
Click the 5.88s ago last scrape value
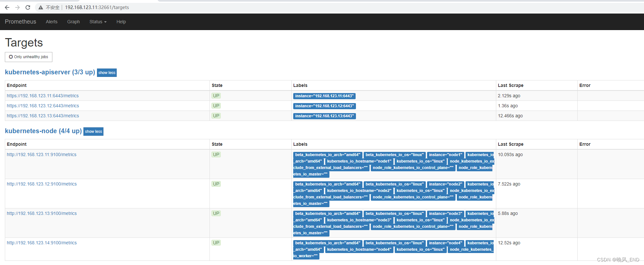pos(508,213)
